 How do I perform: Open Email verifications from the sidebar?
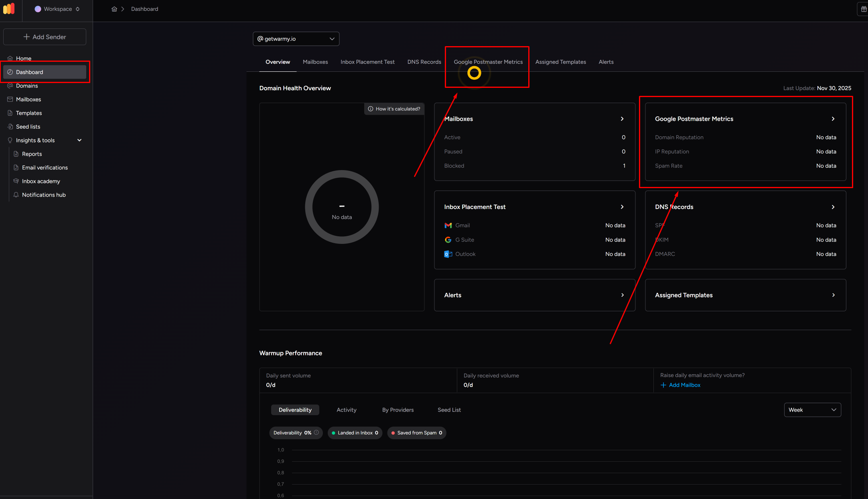click(x=45, y=168)
